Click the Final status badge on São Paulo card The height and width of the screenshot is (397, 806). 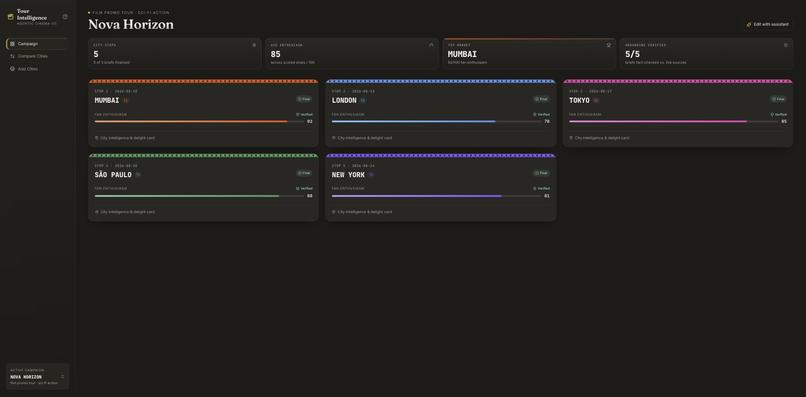click(x=304, y=173)
